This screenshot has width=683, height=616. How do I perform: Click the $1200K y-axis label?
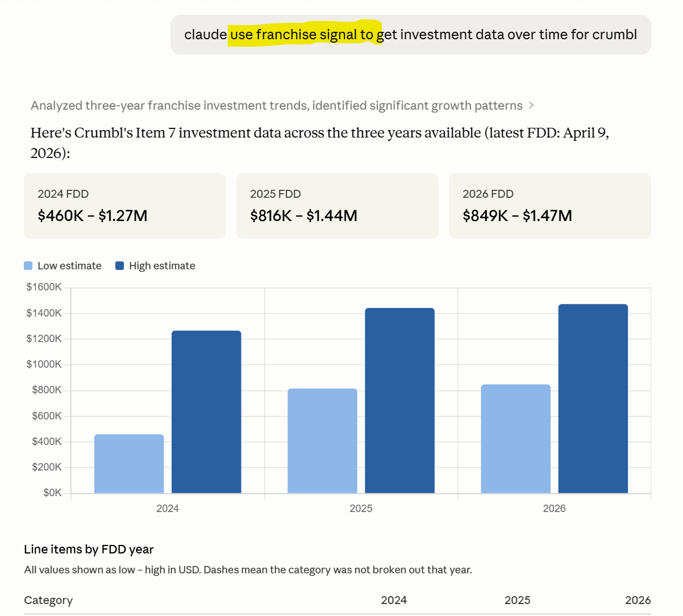[x=44, y=339]
